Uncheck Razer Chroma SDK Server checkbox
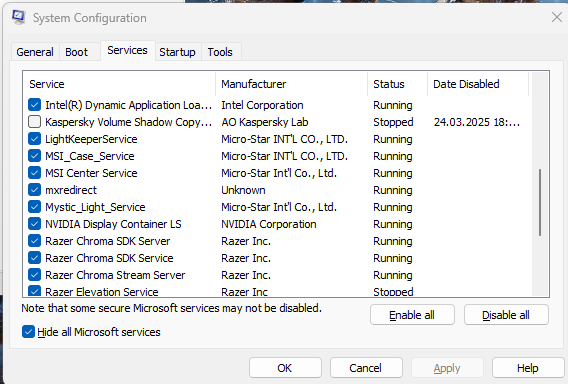Screen dimensions: 568x384 pyautogui.click(x=34, y=241)
